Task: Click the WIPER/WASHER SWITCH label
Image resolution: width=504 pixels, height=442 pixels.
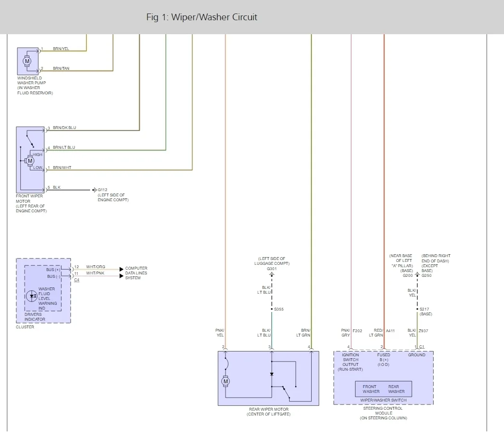Action: pos(384,400)
